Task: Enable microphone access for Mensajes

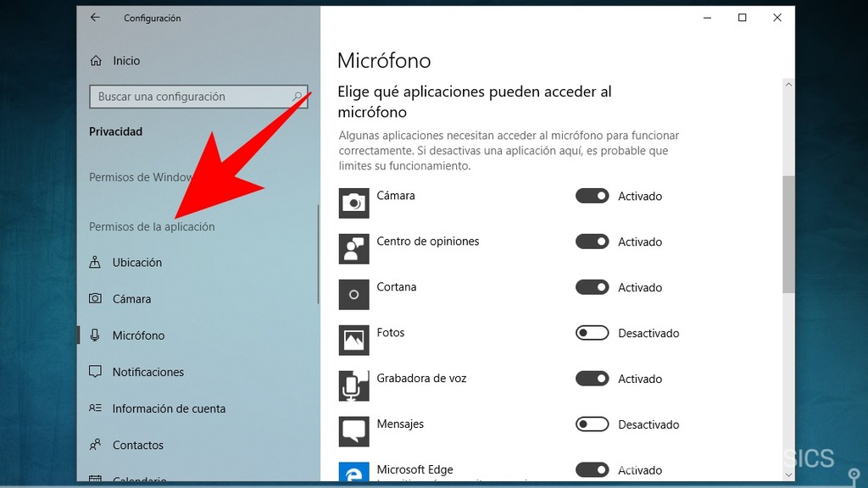Action: 592,424
